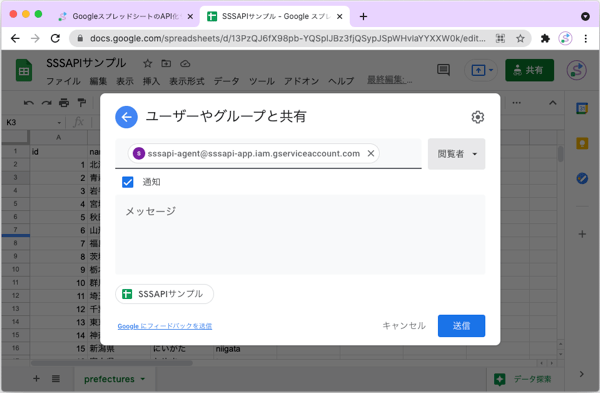Screen dimensions: 600x393
Task: Open a new browser tab
Action: 364,16
